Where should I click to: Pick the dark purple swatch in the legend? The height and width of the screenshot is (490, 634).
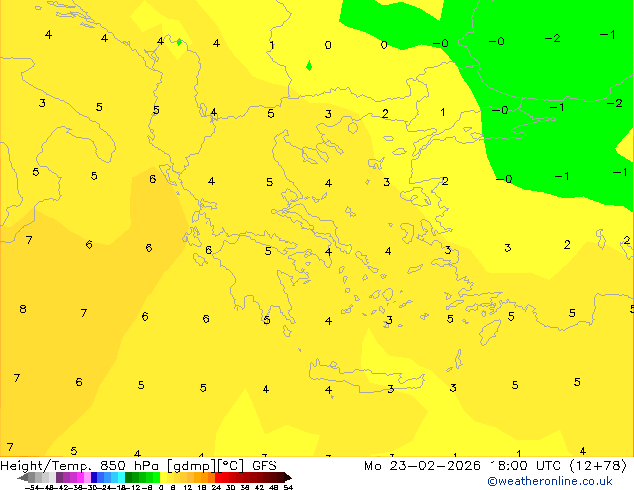(59, 477)
